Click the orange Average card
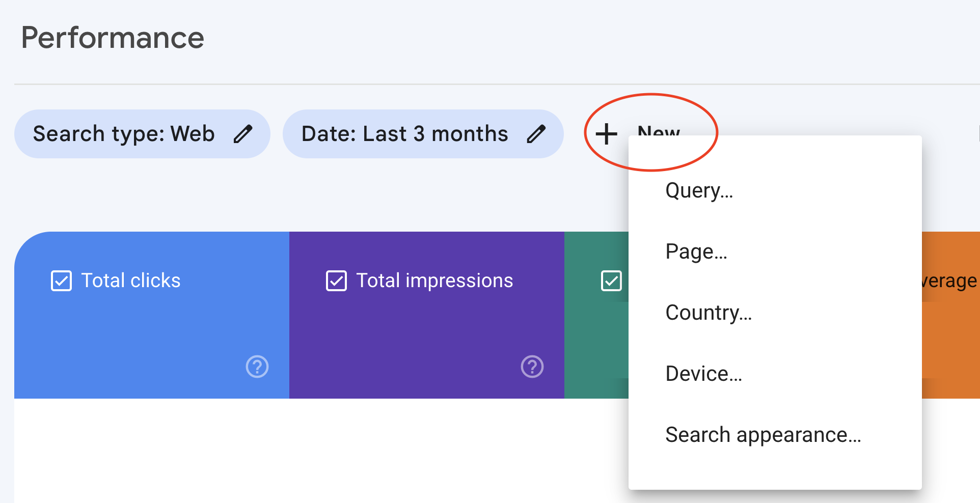 (x=950, y=315)
